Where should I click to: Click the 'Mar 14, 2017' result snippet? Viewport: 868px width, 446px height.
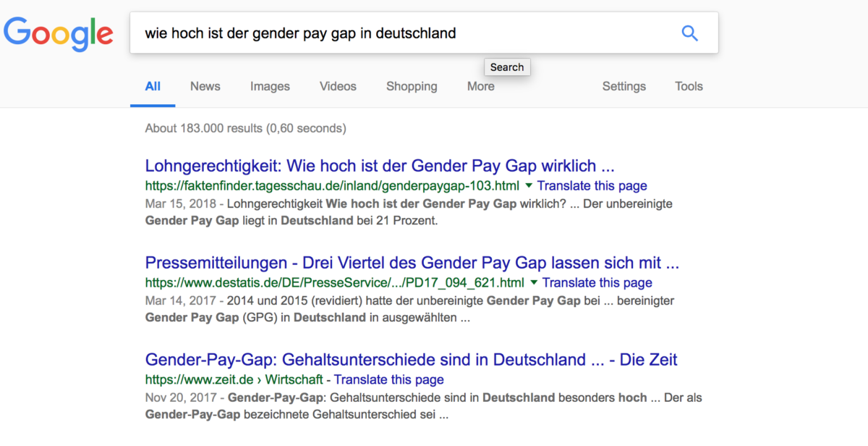[x=409, y=309]
